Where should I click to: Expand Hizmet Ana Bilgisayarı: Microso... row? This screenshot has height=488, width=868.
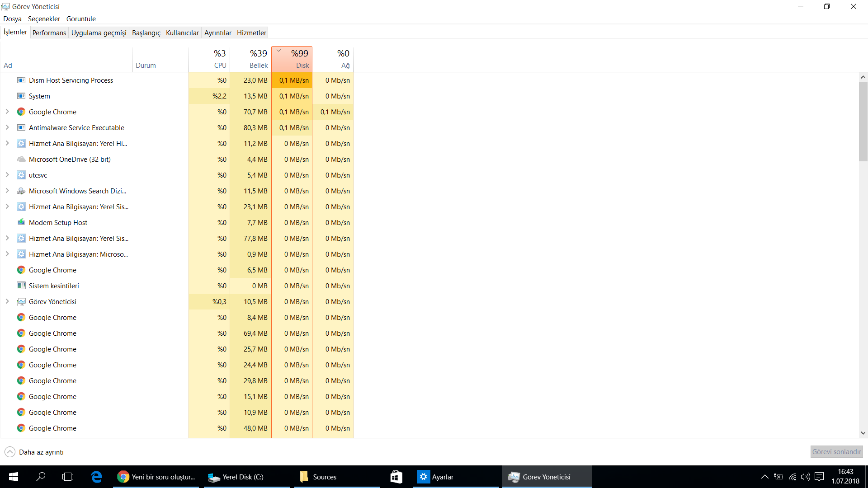pos(7,254)
